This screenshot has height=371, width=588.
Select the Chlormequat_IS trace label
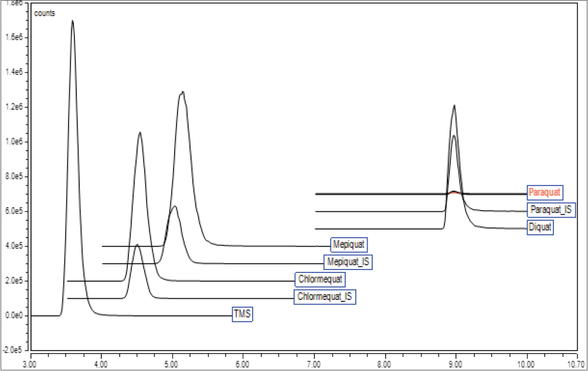click(325, 296)
